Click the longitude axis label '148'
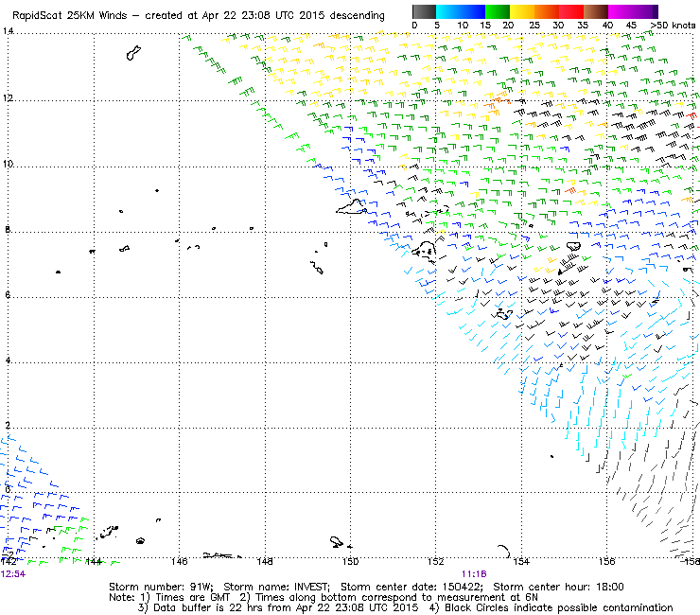This screenshot has height=615, width=700. (265, 561)
